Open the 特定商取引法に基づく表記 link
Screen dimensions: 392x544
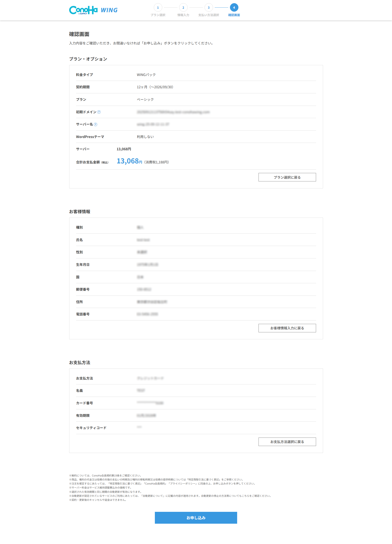tap(204, 479)
